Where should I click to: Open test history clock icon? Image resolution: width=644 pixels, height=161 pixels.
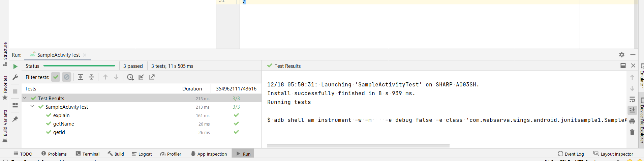130,77
